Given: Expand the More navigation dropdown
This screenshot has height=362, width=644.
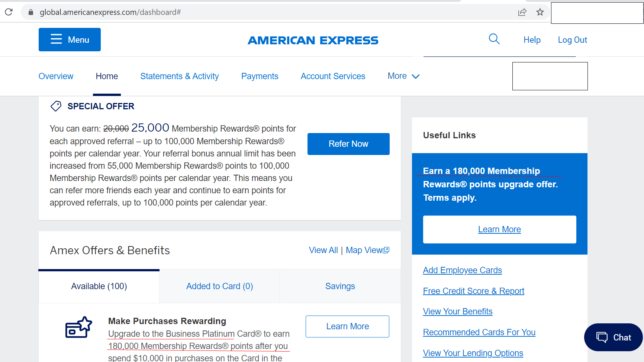Looking at the screenshot, I should pos(403,76).
